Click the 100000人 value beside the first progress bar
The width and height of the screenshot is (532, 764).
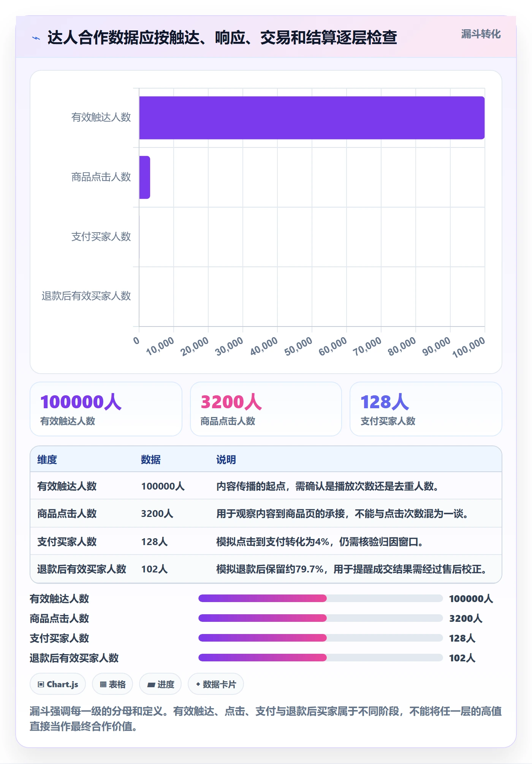pos(471,599)
